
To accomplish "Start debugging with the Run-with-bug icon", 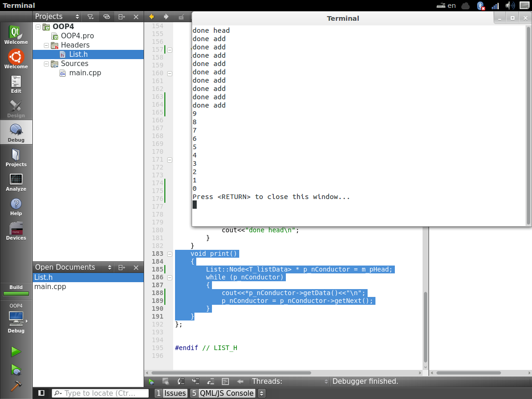I will click(16, 369).
